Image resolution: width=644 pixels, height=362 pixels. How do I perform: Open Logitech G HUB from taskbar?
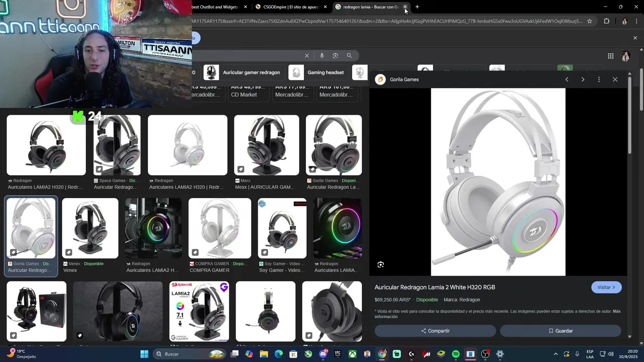412,354
